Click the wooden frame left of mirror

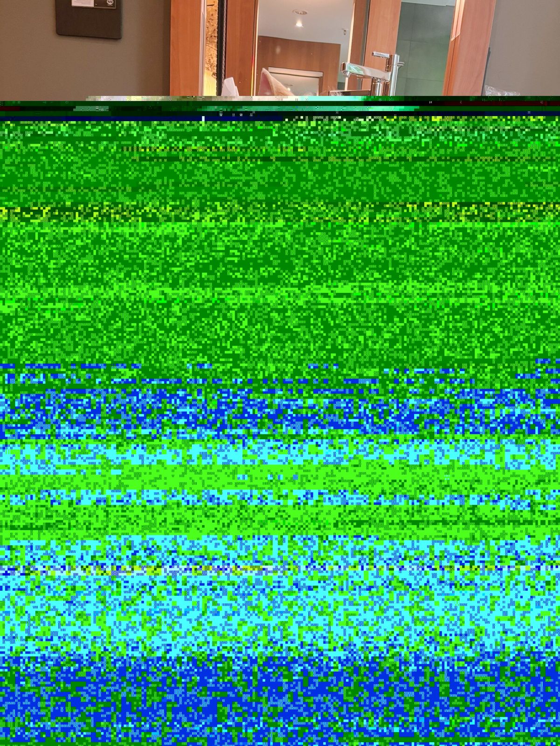[x=187, y=47]
